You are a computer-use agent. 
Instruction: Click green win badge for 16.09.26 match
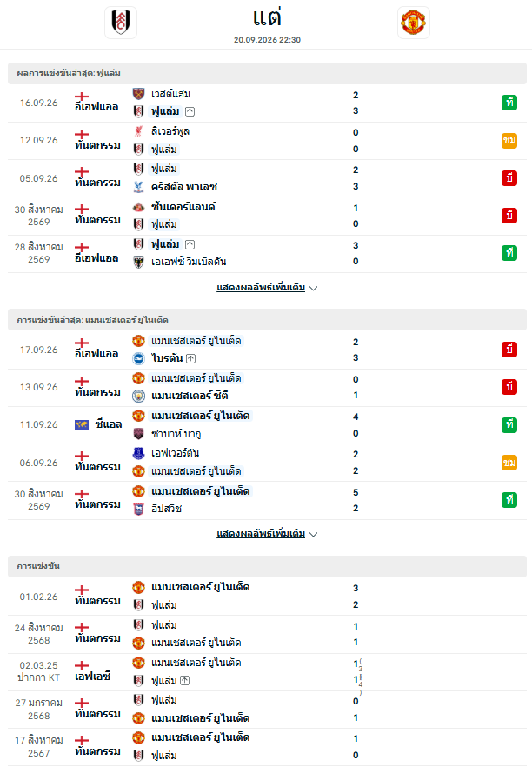click(x=509, y=103)
